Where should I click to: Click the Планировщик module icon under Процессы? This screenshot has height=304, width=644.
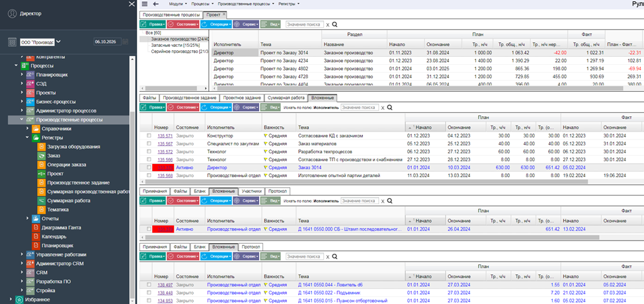pyautogui.click(x=30, y=75)
